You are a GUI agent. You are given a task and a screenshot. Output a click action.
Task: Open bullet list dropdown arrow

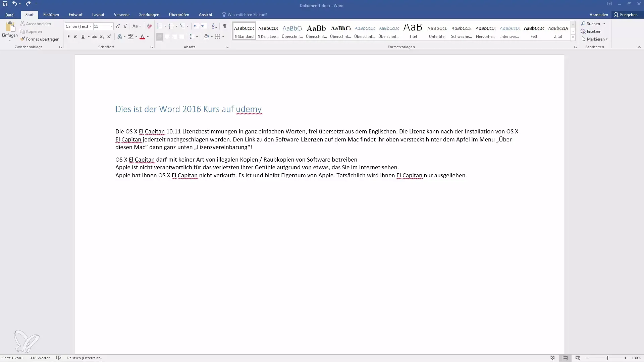pyautogui.click(x=165, y=26)
